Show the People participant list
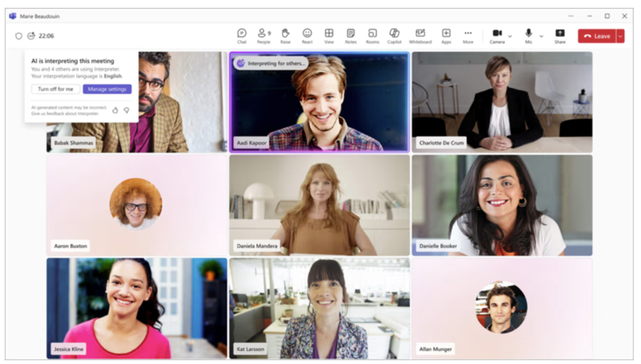Screen dimensions: 641x364 pyautogui.click(x=263, y=36)
